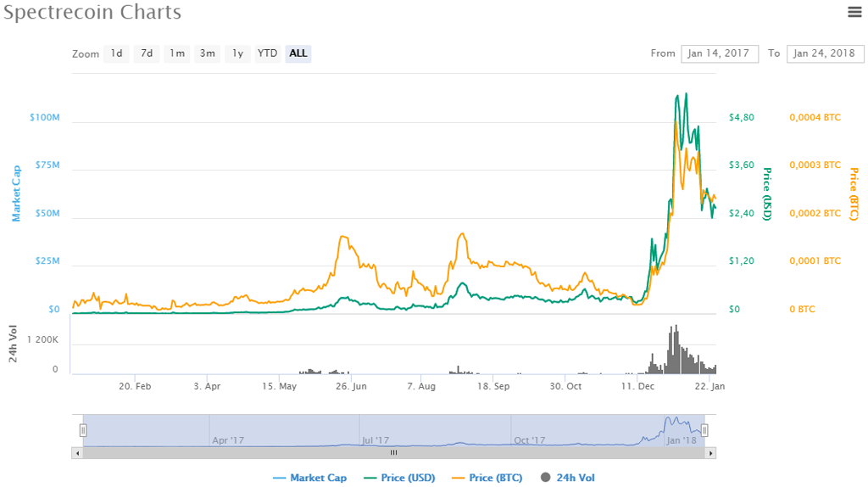Set zoom range to 1d
The image size is (868, 487).
click(x=116, y=53)
